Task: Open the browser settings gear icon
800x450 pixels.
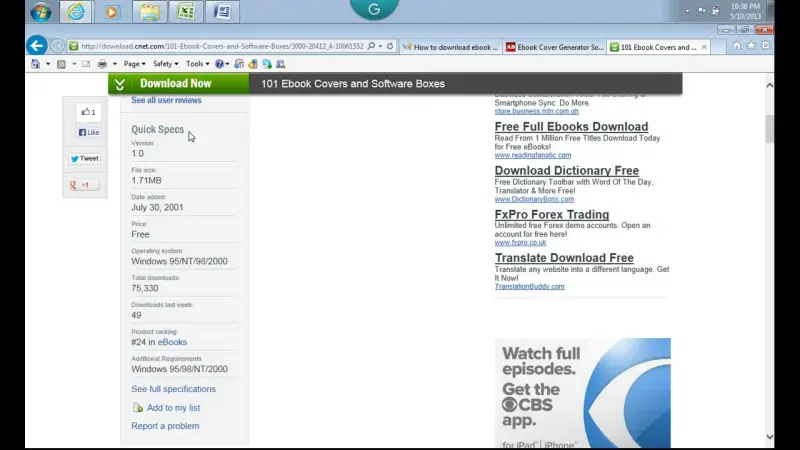Action: click(x=765, y=45)
